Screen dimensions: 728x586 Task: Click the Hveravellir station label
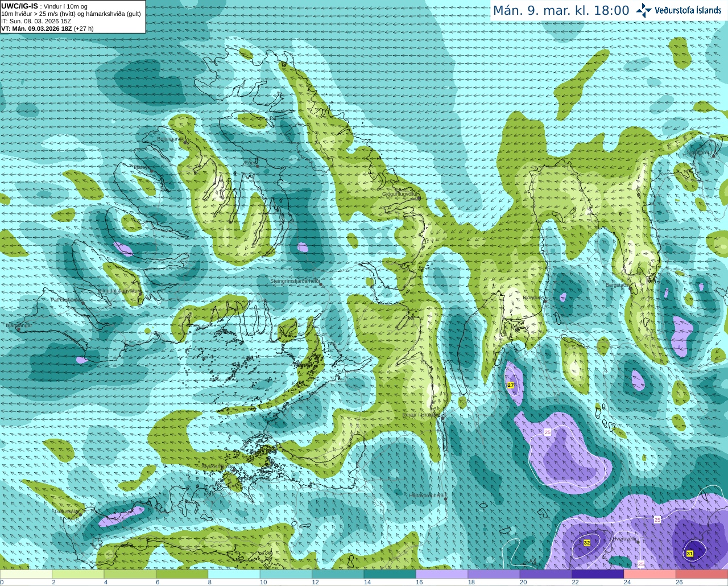[x=624, y=538]
